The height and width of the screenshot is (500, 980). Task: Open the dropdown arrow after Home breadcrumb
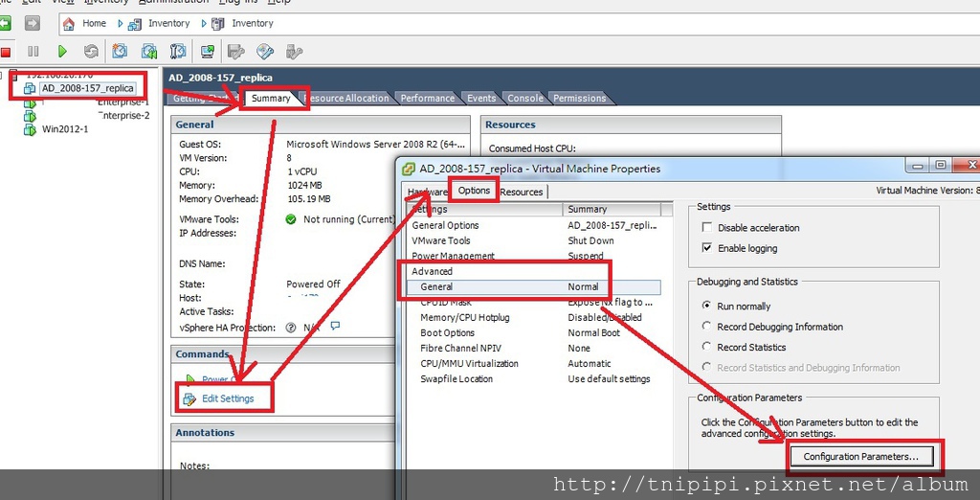[120, 23]
